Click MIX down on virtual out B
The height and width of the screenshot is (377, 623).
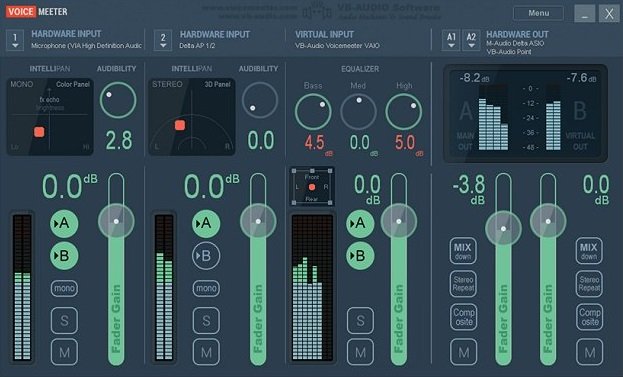(x=589, y=251)
